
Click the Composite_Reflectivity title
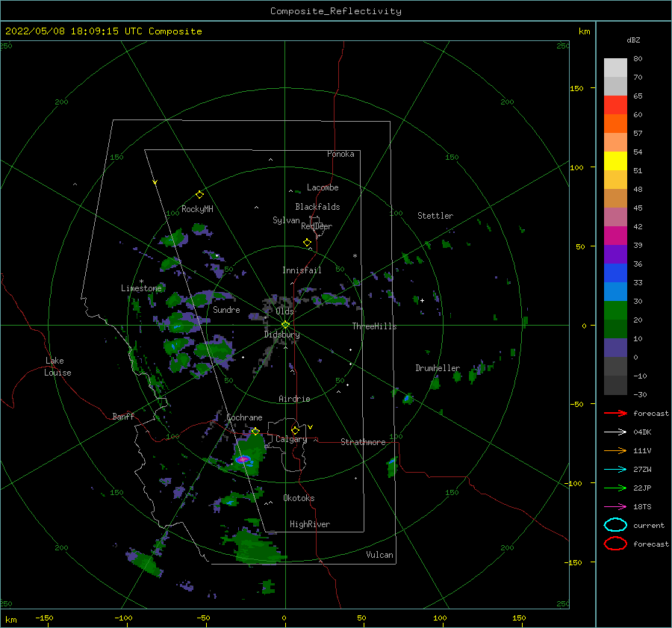click(x=336, y=11)
